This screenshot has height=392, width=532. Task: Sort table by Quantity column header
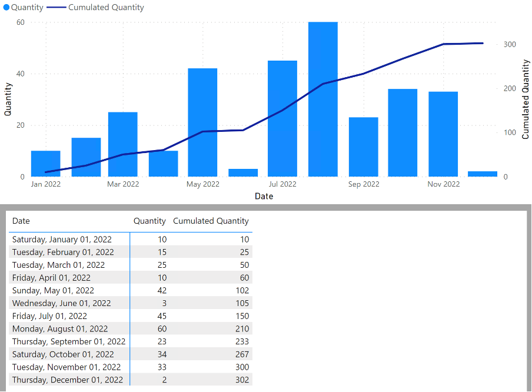pos(149,221)
